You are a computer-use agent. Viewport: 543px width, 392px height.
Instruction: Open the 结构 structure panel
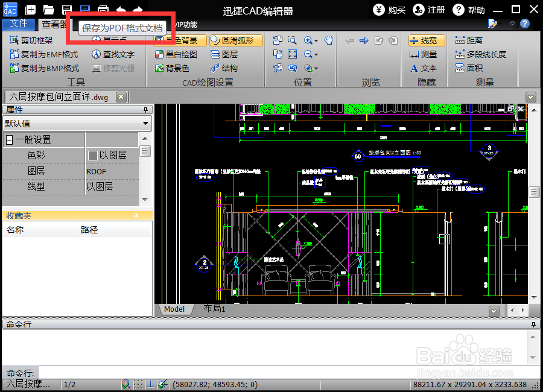(x=224, y=68)
